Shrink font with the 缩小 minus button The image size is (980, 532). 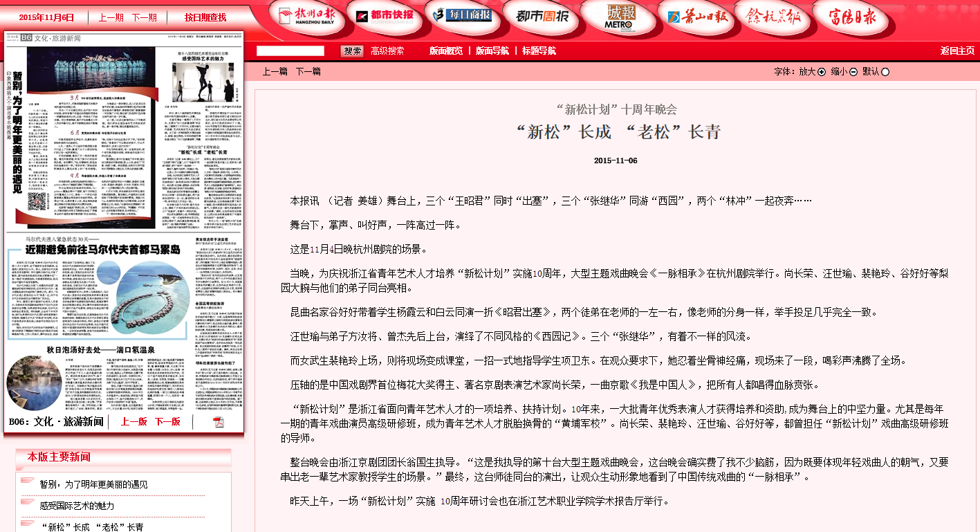(853, 71)
